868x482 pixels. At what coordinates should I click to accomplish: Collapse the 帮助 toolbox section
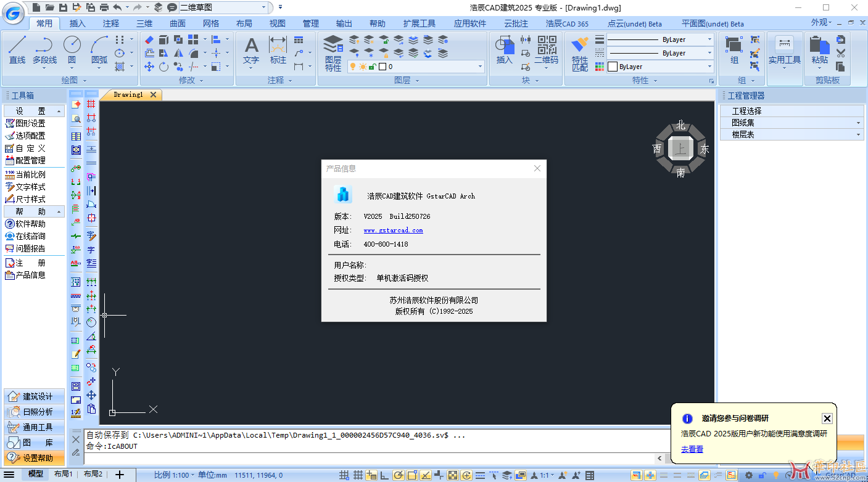pos(35,211)
